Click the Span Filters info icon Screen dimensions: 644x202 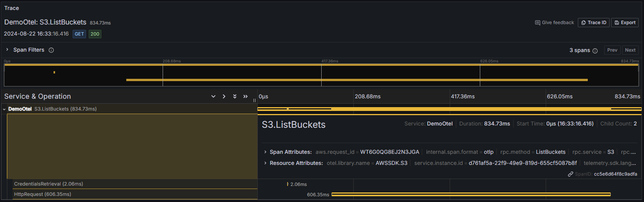51,50
